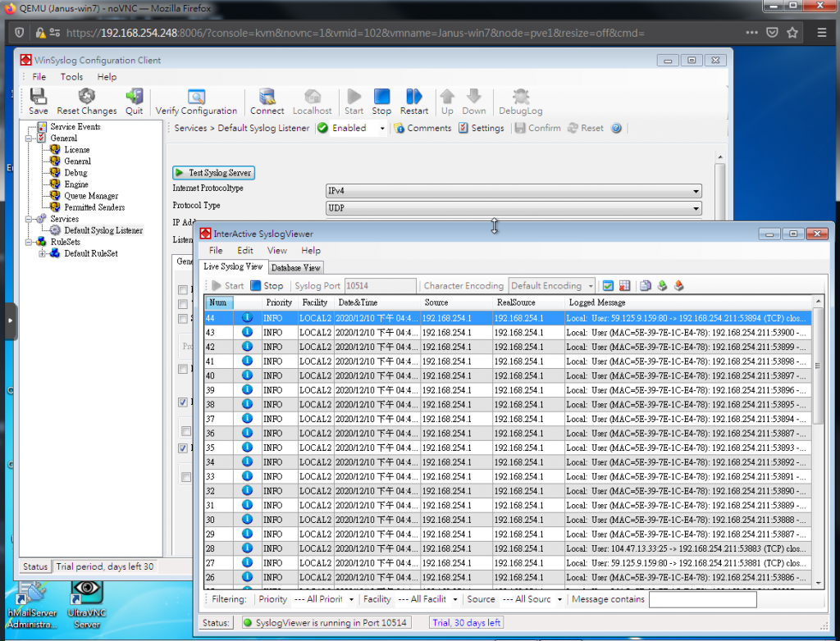
Task: Click the service Start icon in WinSyslog
Action: tap(354, 97)
